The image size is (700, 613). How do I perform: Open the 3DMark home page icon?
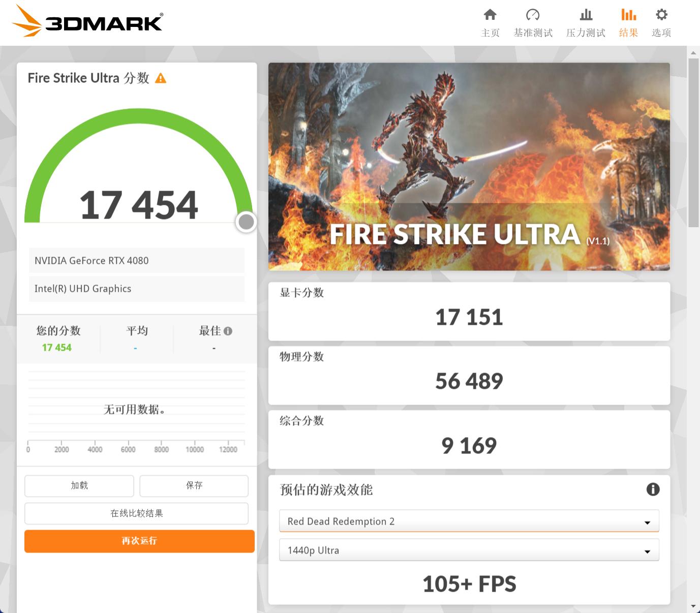pos(490,15)
